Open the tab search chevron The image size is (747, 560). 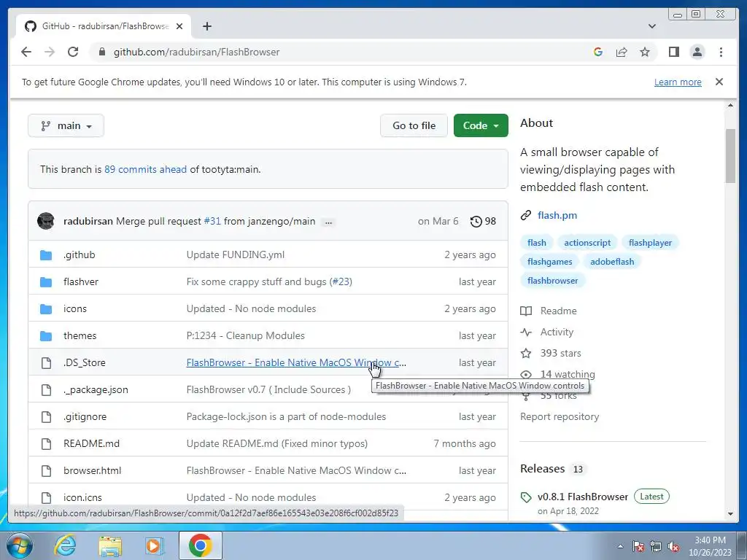pos(652,26)
